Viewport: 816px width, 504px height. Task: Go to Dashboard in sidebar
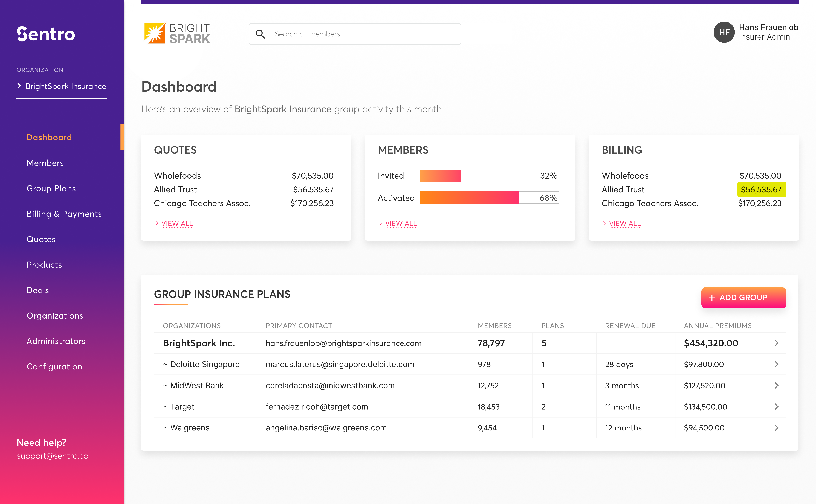click(49, 137)
